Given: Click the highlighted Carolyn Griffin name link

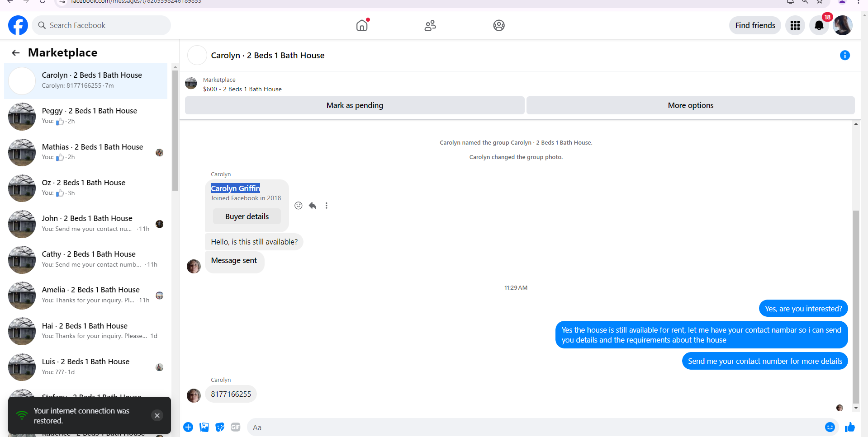Looking at the screenshot, I should pyautogui.click(x=235, y=188).
